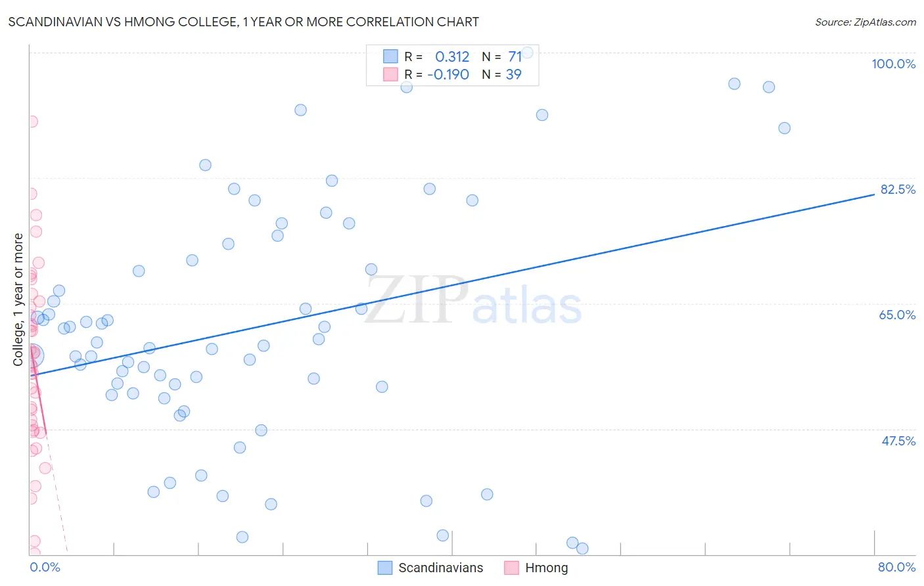Click the blue swatch beside R = 0.312

[390, 56]
